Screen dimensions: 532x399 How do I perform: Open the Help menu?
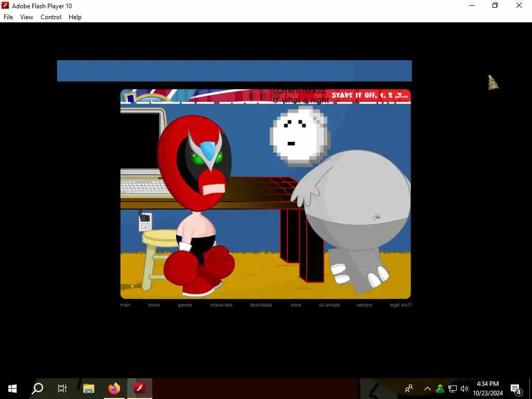click(75, 17)
